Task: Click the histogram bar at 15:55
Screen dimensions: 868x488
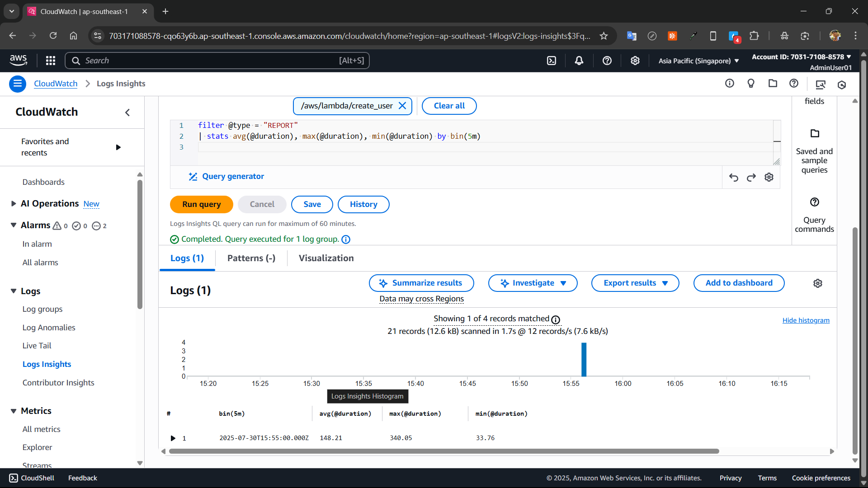Action: 584,359
